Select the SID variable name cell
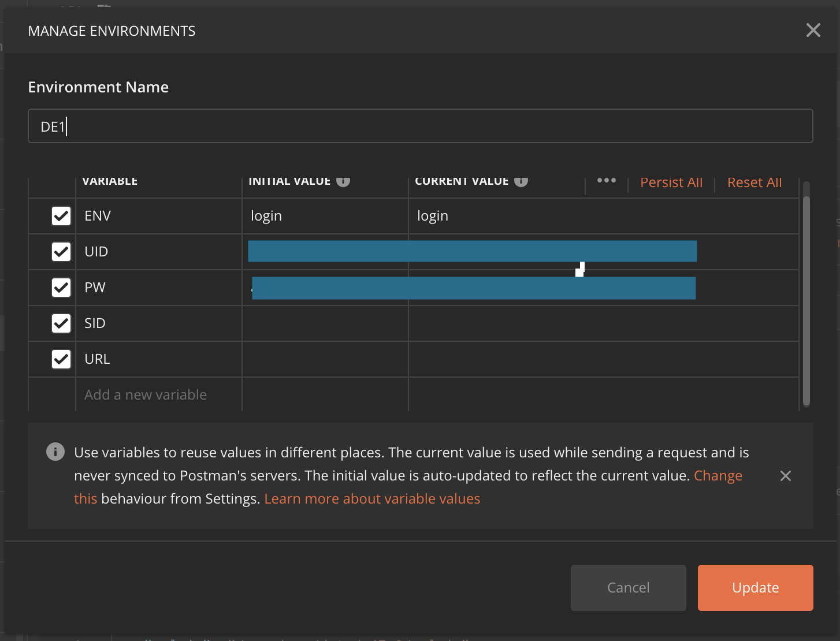 [x=159, y=323]
